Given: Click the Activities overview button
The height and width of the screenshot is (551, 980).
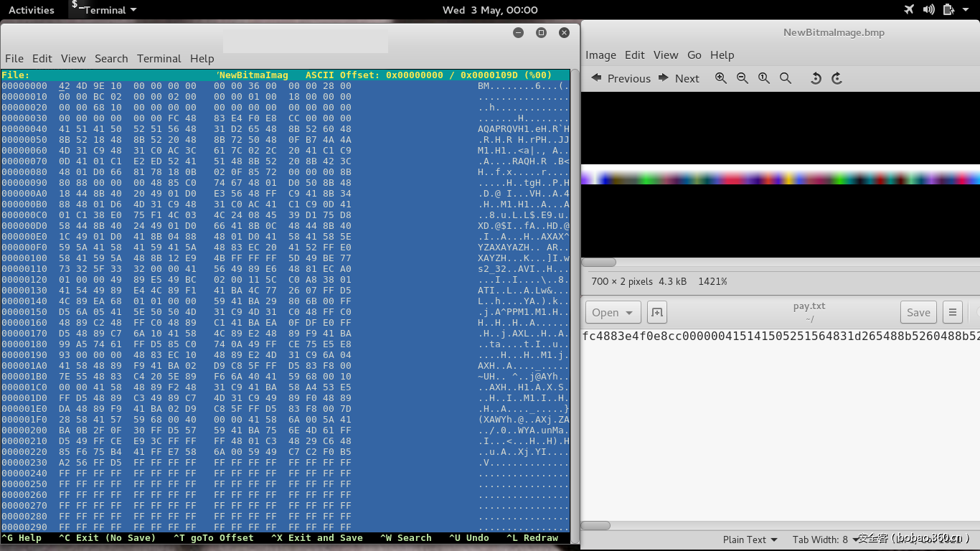Looking at the screenshot, I should (x=31, y=10).
